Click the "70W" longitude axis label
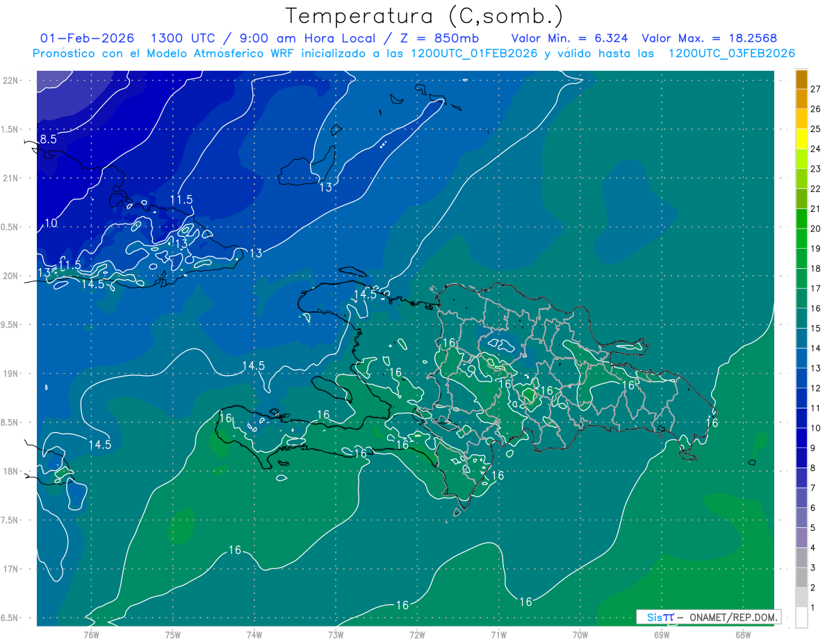 (x=580, y=634)
